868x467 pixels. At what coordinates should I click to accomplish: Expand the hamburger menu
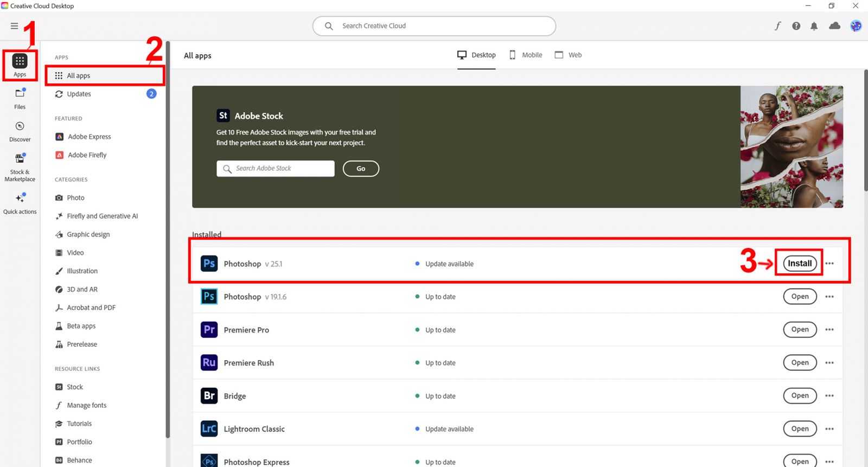coord(15,26)
